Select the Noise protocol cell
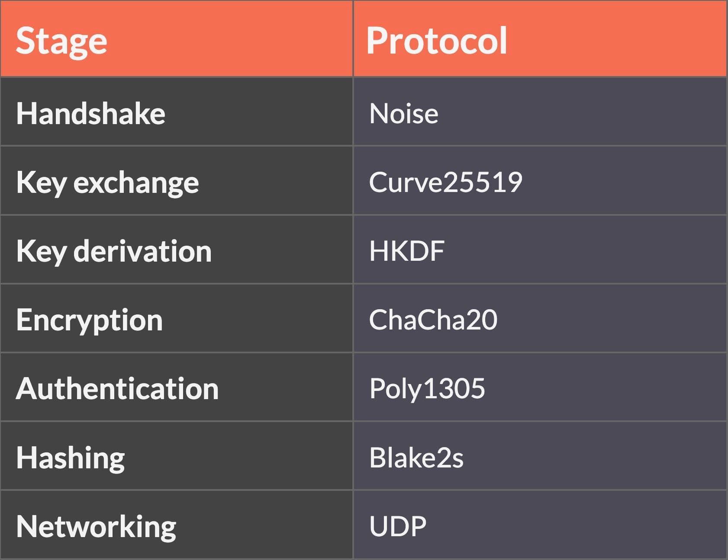Viewport: 728px width, 560px height. [x=403, y=113]
